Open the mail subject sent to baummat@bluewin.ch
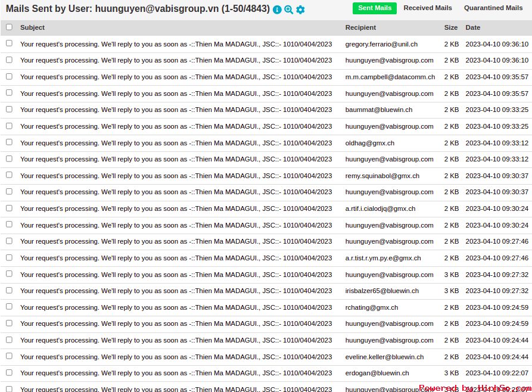 [x=176, y=110]
